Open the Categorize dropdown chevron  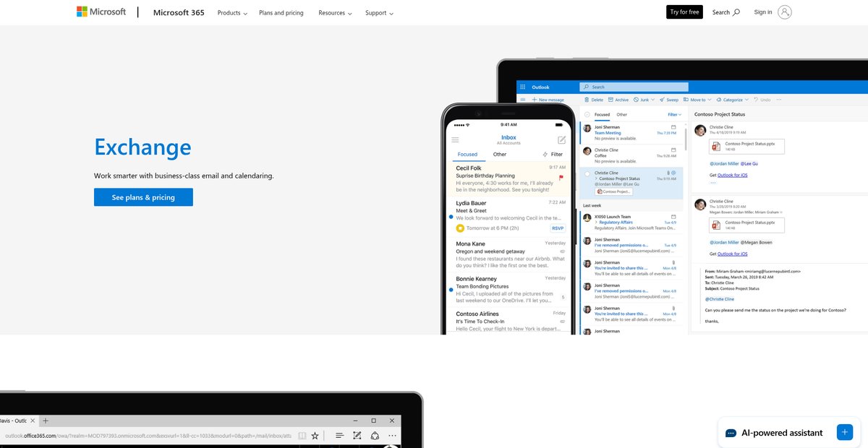(x=746, y=100)
